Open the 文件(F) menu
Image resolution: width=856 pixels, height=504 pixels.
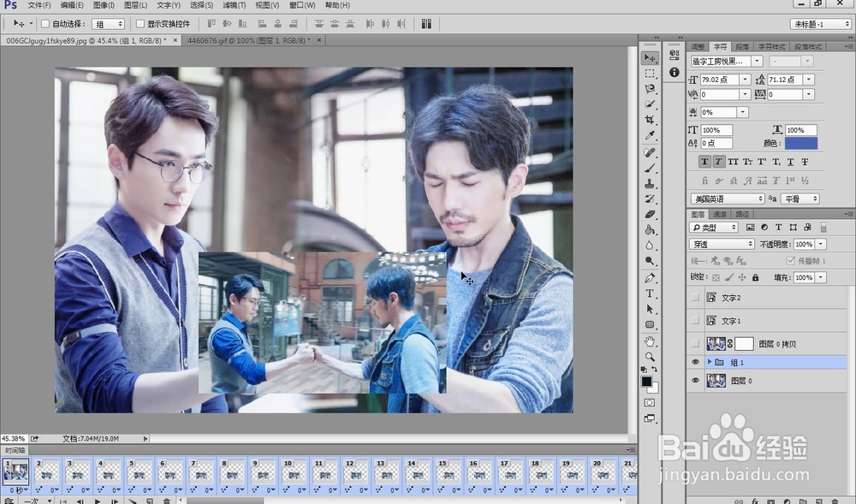[39, 5]
